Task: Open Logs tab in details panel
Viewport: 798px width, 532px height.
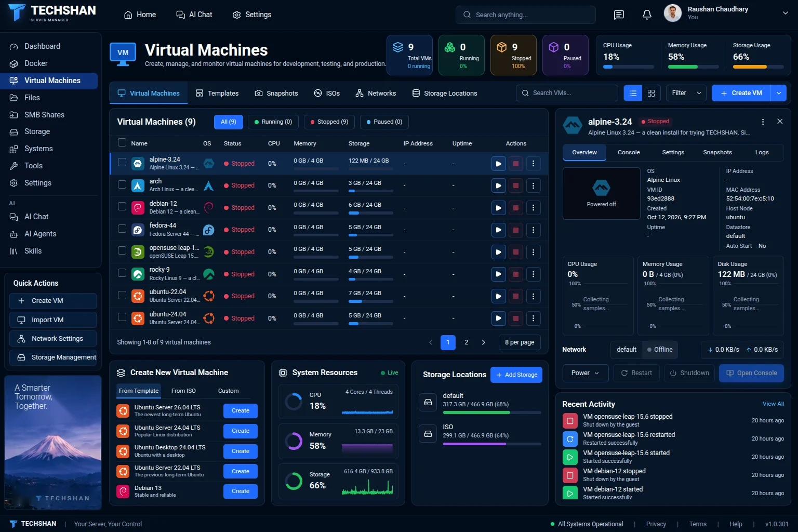Action: 762,152
